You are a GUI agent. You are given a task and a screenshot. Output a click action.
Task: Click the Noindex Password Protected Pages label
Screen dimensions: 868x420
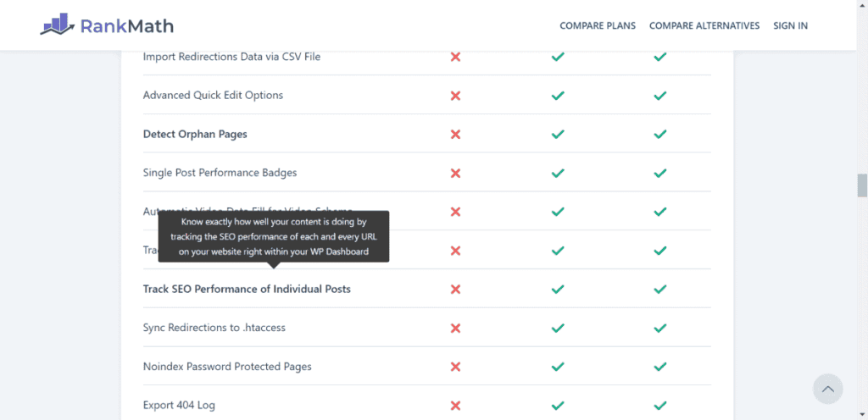click(227, 367)
